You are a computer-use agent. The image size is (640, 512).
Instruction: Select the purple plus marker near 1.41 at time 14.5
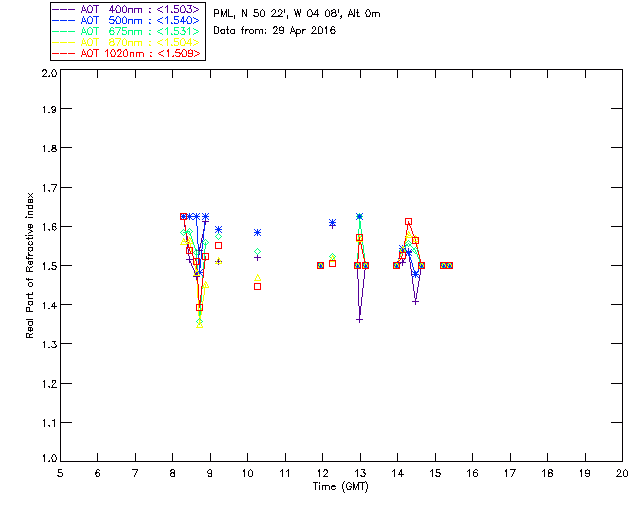tap(416, 302)
